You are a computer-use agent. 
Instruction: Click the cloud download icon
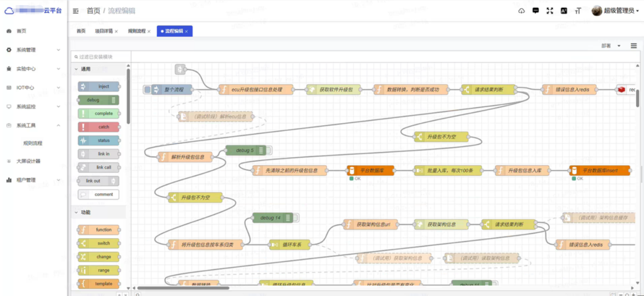(521, 11)
